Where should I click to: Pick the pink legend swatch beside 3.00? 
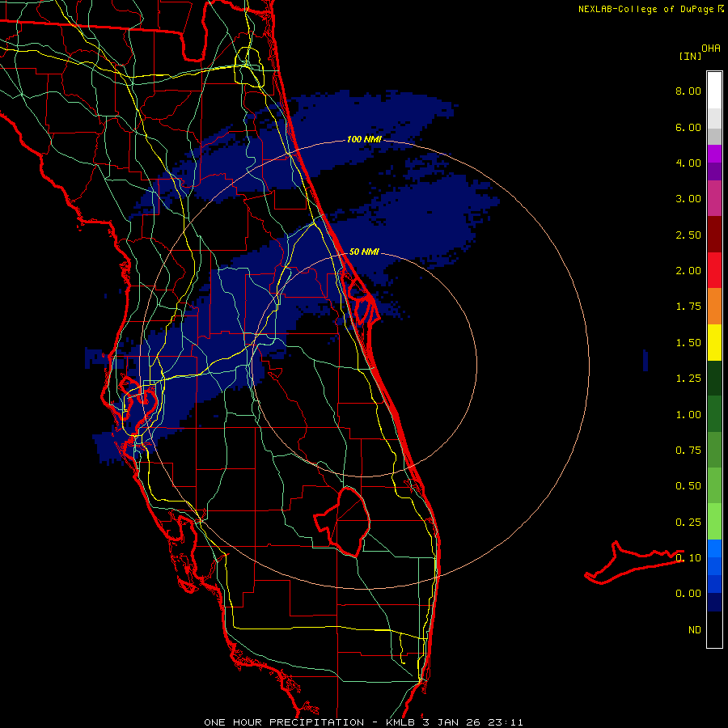714,198
